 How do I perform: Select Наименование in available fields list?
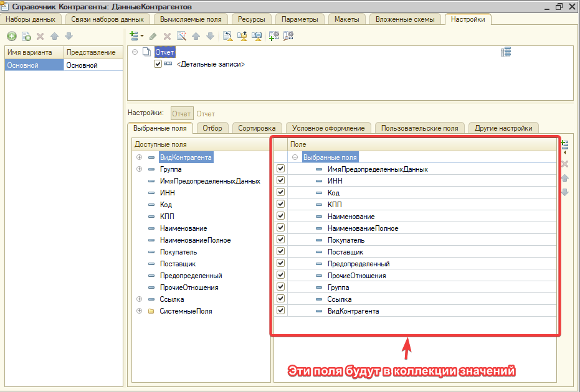(183, 228)
